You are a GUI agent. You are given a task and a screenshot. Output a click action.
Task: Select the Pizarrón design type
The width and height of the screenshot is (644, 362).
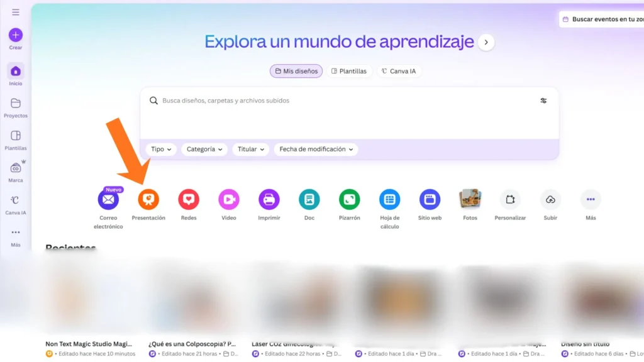pos(349,199)
